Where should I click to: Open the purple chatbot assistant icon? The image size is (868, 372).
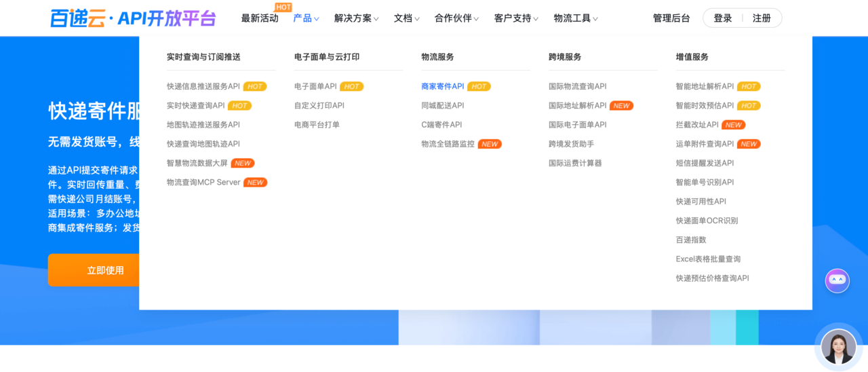pos(837,280)
